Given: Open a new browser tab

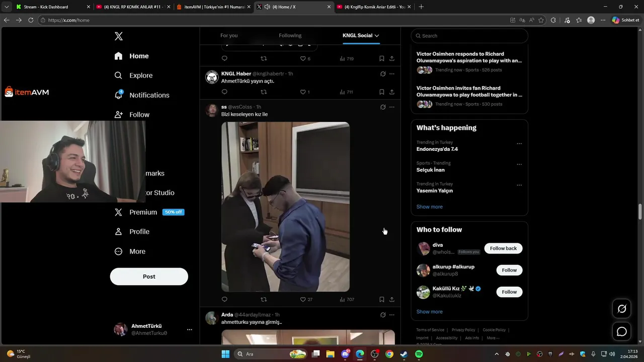Looking at the screenshot, I should [421, 7].
